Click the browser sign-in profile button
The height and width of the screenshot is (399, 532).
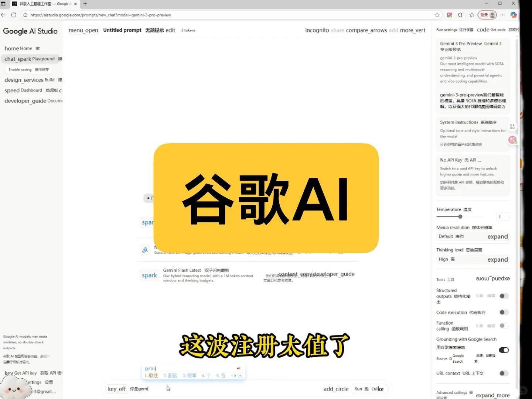488,15
